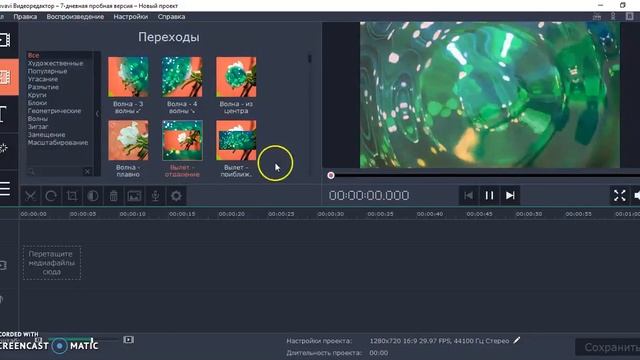Image resolution: width=640 pixels, height=360 pixels.
Task: Open the hamburger more-tools menu in sidebar
Action: coord(5,188)
